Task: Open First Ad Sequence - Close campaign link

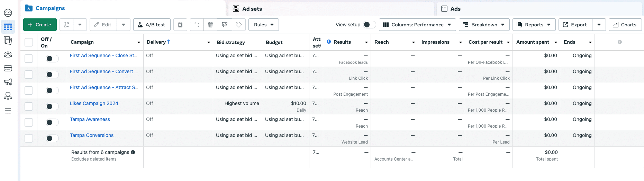Action: click(103, 55)
